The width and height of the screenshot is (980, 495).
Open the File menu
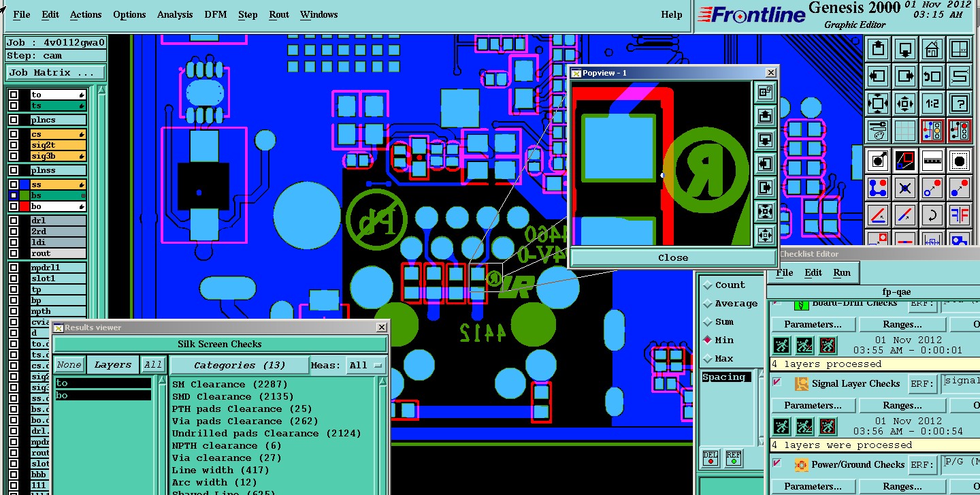tap(22, 14)
